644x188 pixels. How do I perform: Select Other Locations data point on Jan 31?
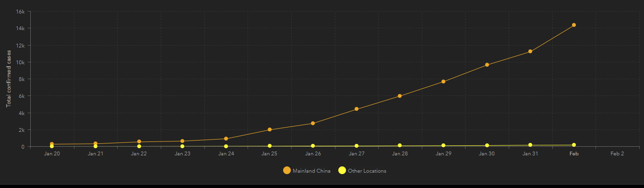pos(530,145)
